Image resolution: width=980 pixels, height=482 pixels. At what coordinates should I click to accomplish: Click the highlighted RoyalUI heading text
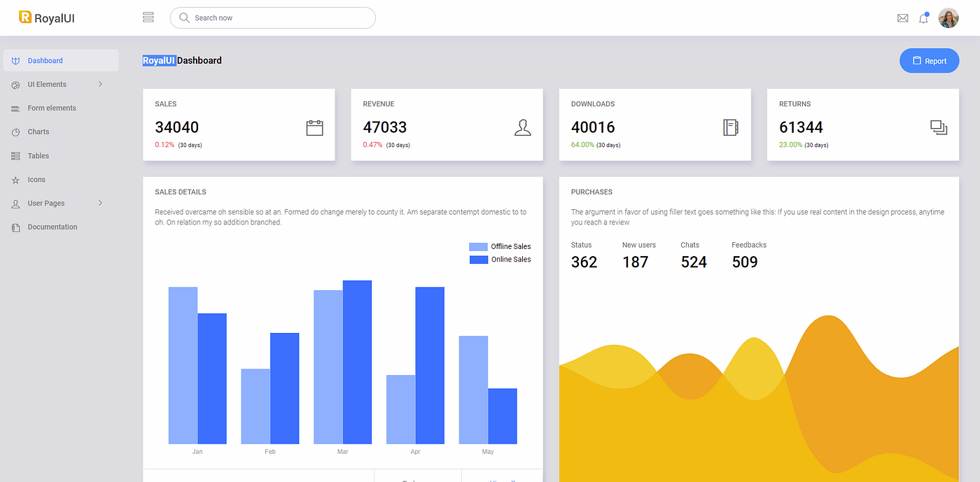[159, 61]
